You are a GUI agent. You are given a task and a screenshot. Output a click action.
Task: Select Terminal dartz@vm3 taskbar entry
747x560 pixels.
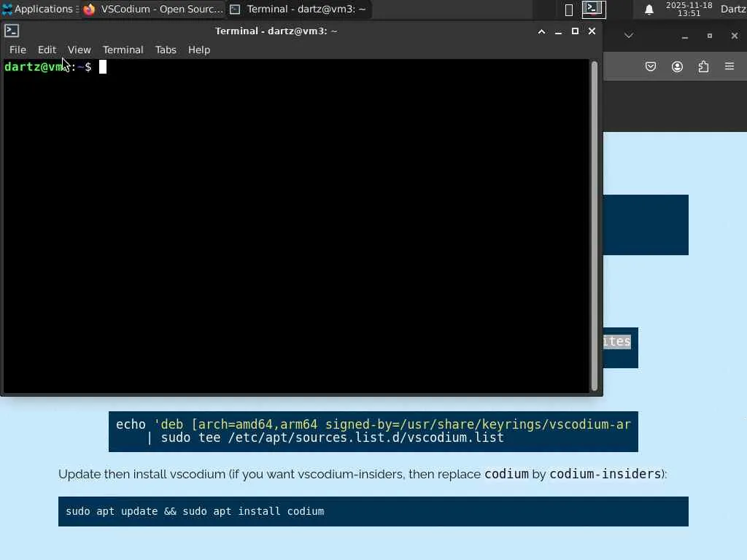coord(298,9)
